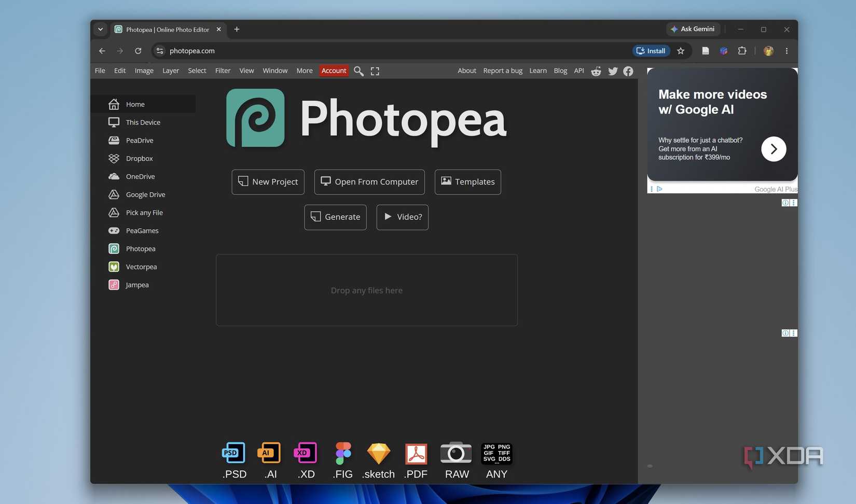This screenshot has height=504, width=856.
Task: Toggle fullscreen mode icon
Action: (375, 71)
